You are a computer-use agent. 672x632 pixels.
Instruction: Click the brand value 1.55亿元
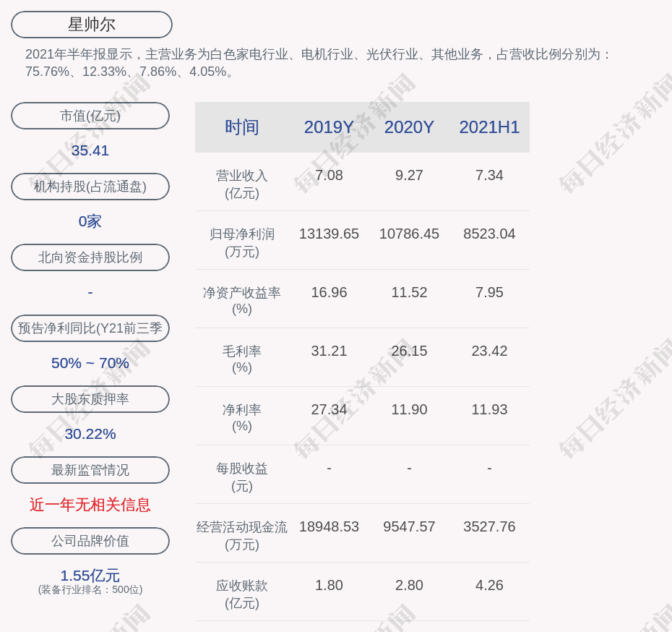90,576
